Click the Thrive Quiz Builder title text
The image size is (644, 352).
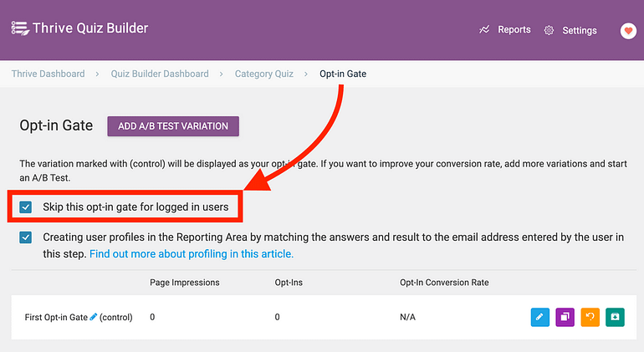90,28
